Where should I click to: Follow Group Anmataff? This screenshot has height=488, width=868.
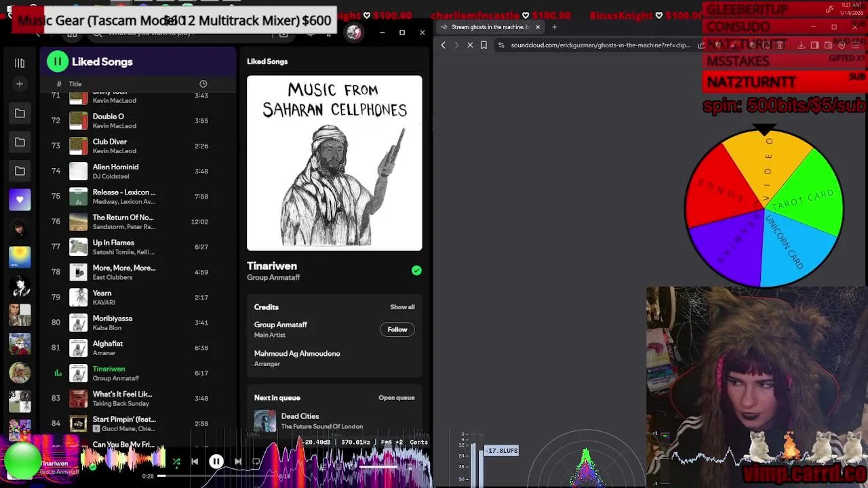point(397,329)
